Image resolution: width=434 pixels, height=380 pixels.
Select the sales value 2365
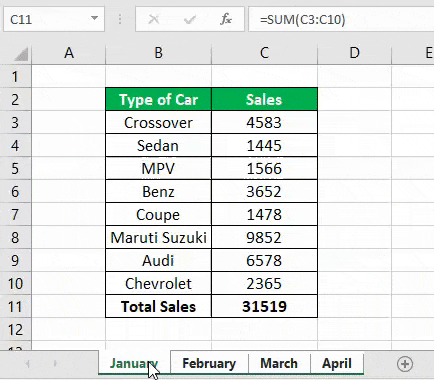(x=264, y=283)
